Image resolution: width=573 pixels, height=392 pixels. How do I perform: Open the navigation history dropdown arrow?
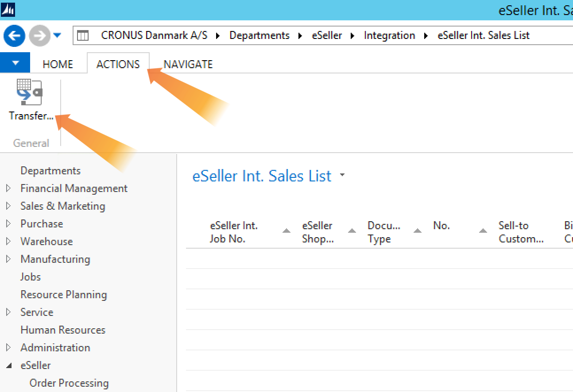pyautogui.click(x=57, y=35)
